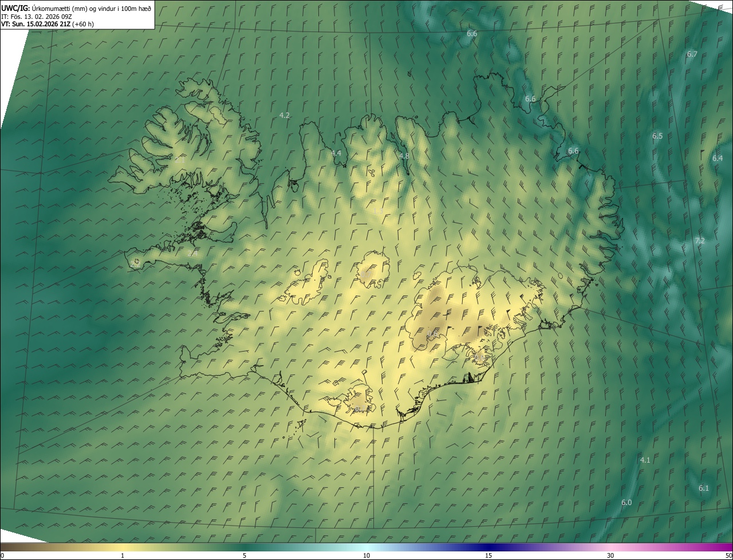Click the 6.5 value label on the map
The width and height of the screenshot is (733, 560).
click(657, 136)
